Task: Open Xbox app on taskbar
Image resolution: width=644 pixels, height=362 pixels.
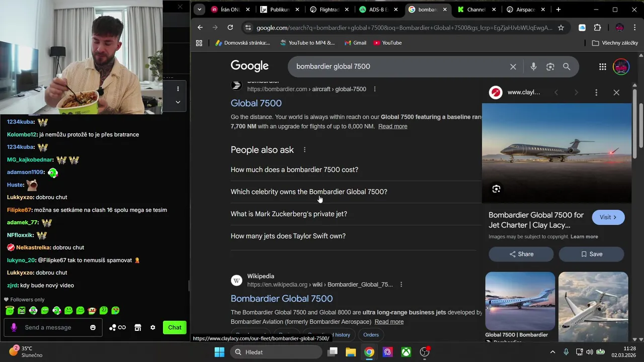Action: pos(406,352)
